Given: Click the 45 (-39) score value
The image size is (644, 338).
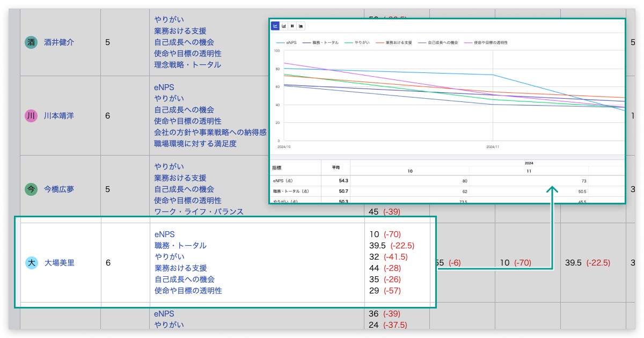Looking at the screenshot, I should point(384,211).
